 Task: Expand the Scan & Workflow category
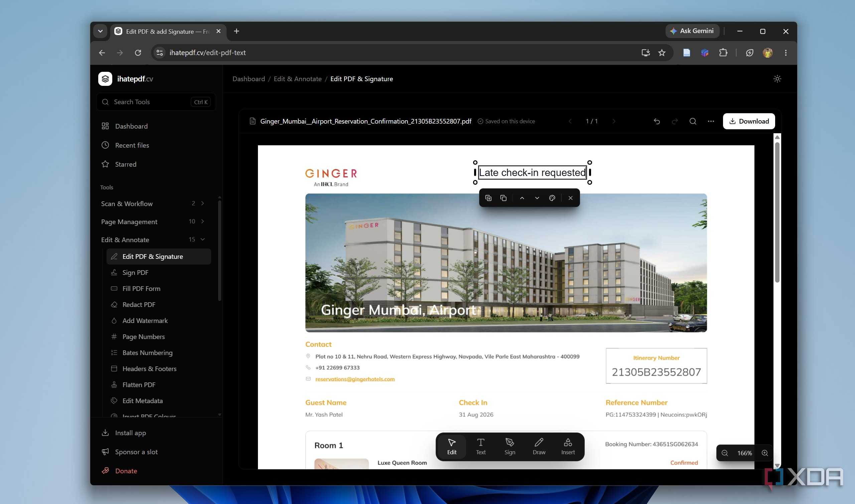click(x=153, y=203)
